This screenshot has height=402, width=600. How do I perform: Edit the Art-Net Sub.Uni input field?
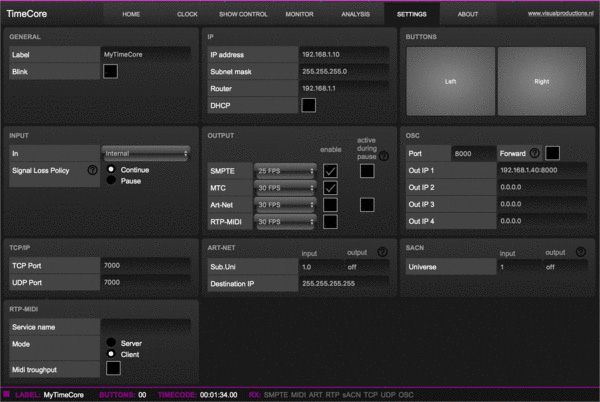pyautogui.click(x=321, y=267)
